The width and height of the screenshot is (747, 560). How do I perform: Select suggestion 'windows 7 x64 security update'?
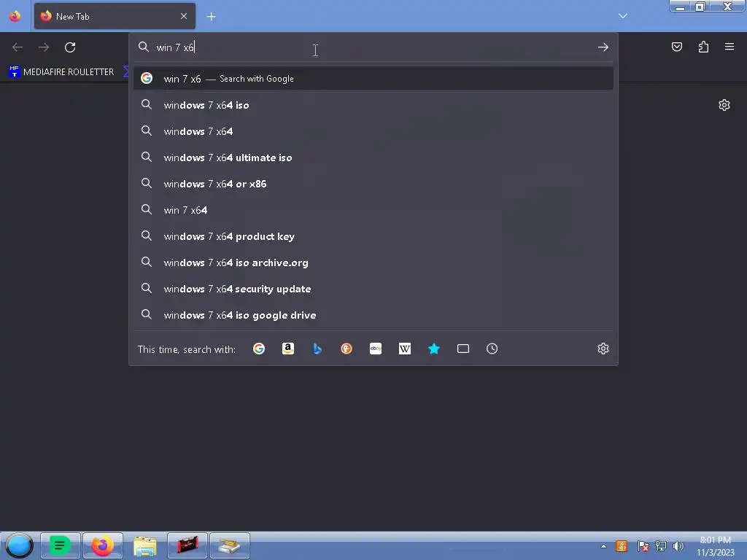tap(373, 289)
